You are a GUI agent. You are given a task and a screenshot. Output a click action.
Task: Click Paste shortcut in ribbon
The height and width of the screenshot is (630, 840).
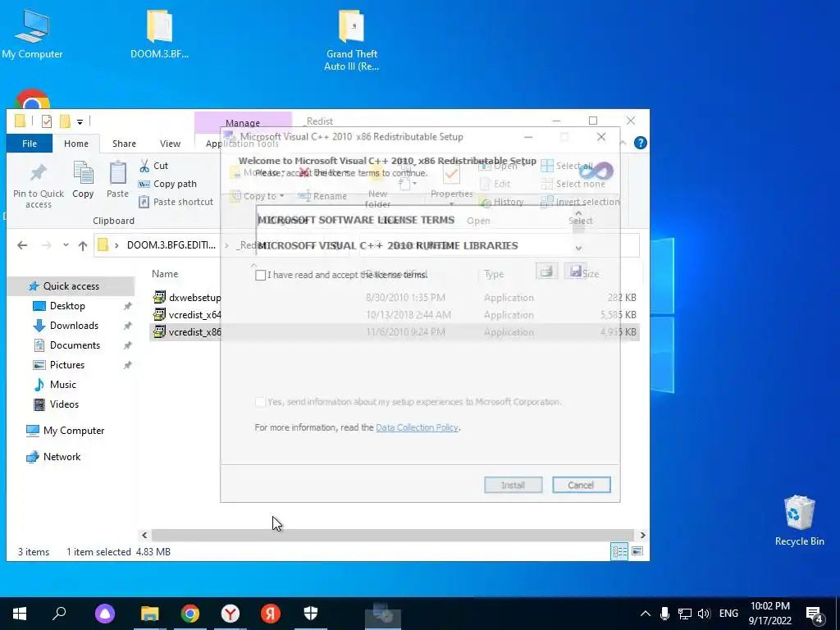click(176, 202)
